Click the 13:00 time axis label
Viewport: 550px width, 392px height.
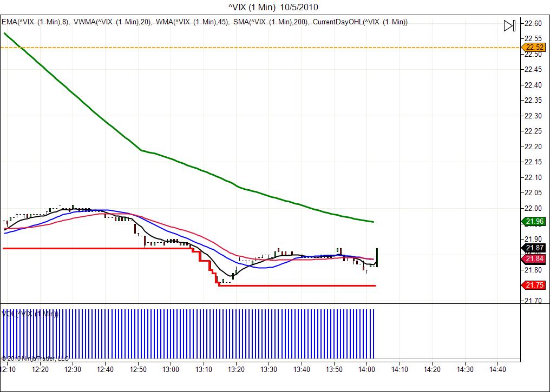pyautogui.click(x=171, y=369)
